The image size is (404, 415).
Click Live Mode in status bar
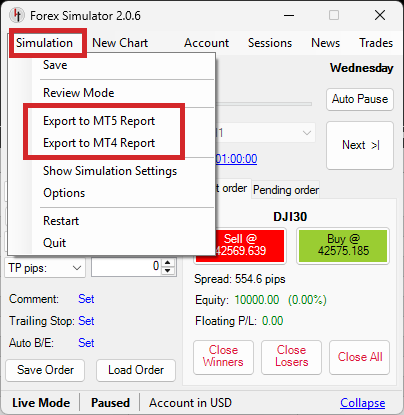(41, 403)
